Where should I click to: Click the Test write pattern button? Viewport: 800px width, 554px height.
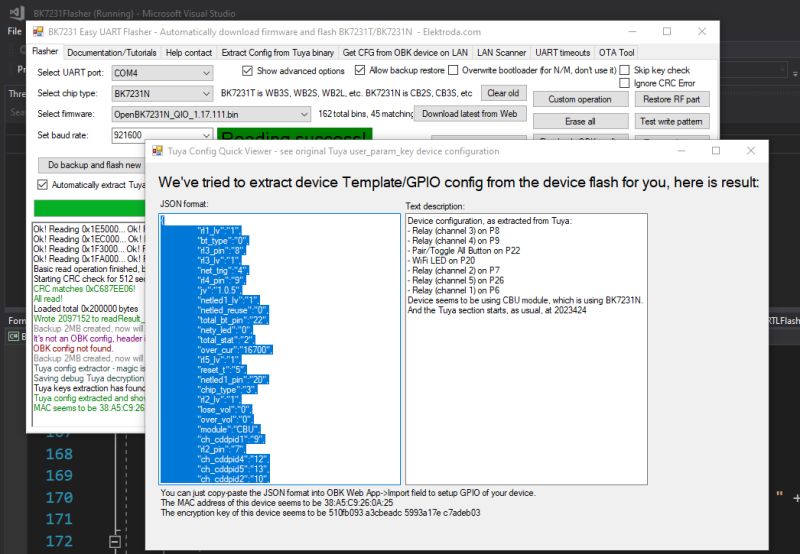point(671,121)
